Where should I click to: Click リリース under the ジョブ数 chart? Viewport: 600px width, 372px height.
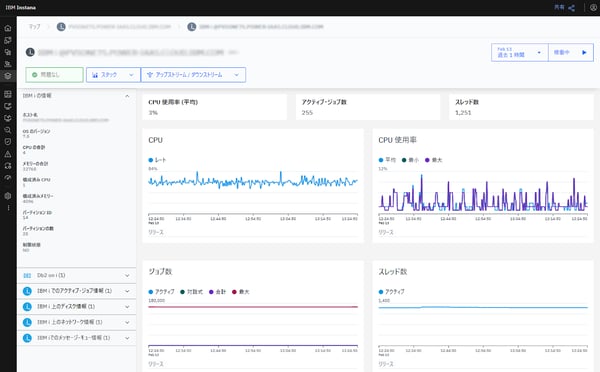point(156,364)
